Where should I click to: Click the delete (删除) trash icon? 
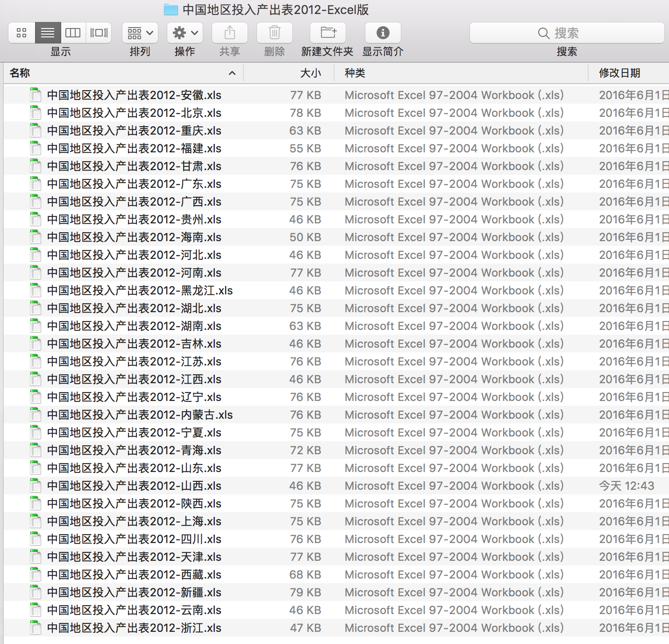(x=275, y=33)
